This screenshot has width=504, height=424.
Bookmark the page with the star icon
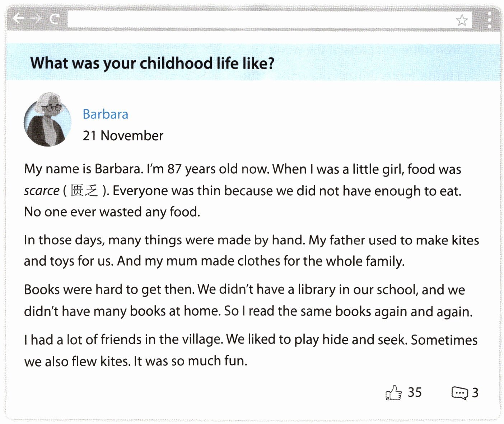(462, 20)
